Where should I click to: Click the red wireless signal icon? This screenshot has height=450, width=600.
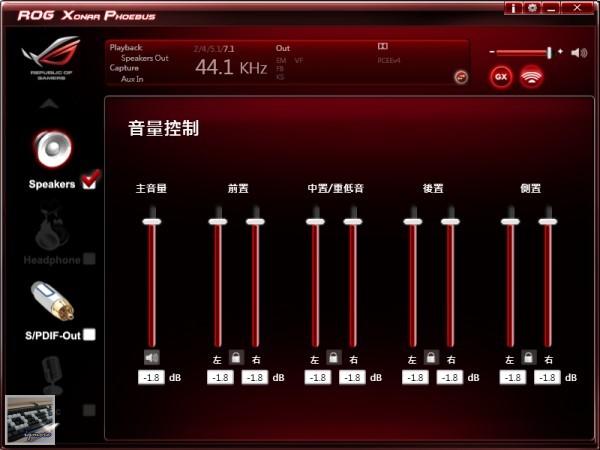point(531,77)
